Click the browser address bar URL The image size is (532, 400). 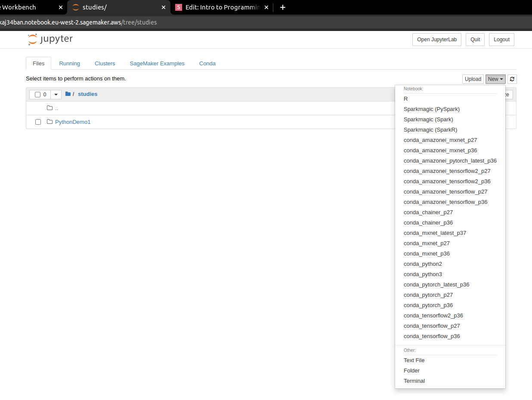pos(78,22)
